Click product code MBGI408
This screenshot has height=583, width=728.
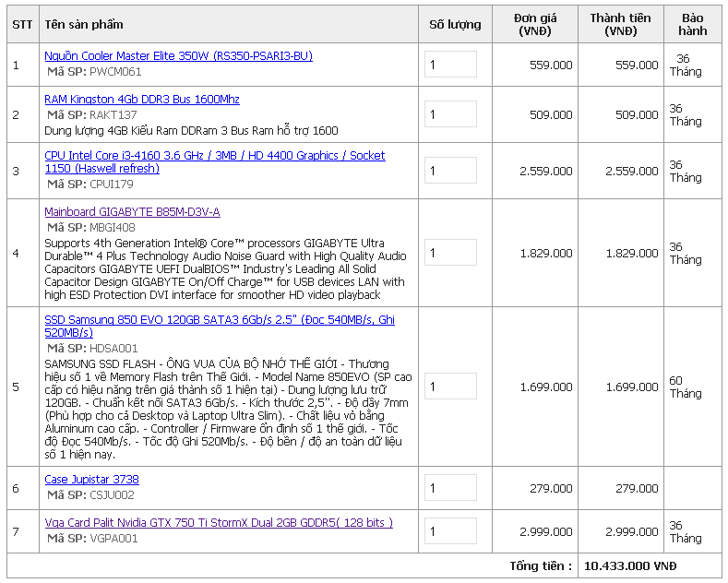(x=113, y=228)
